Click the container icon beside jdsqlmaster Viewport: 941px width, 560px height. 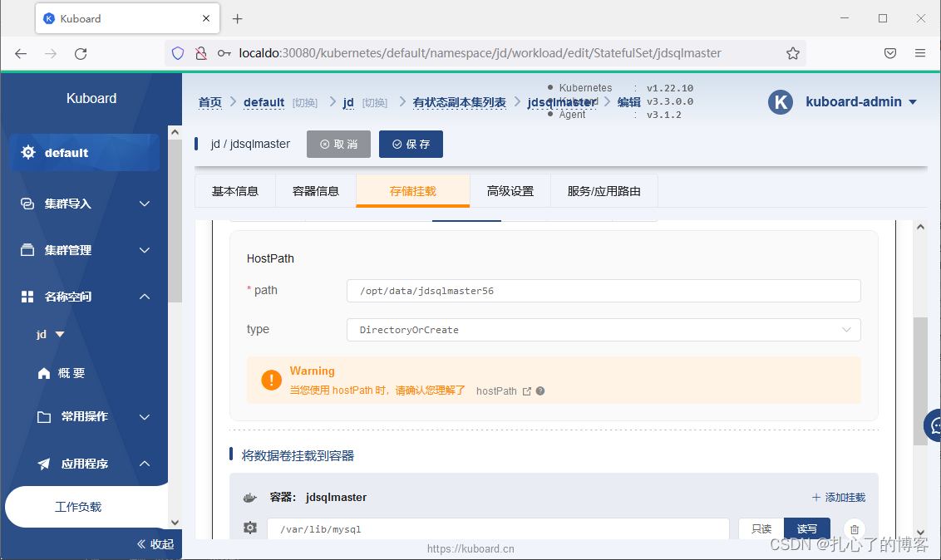tap(249, 497)
